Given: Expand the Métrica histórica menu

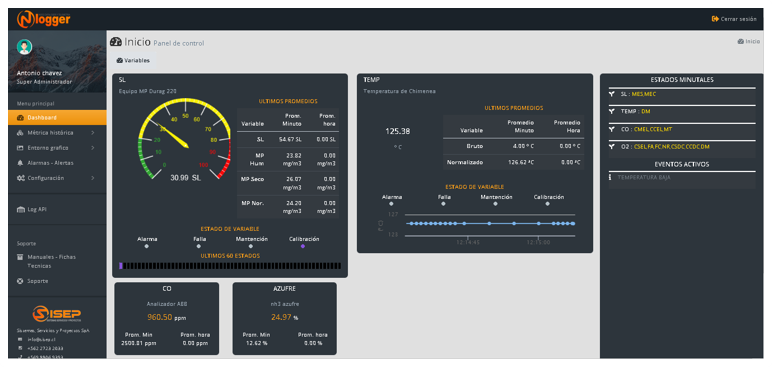Looking at the screenshot, I should tap(93, 133).
